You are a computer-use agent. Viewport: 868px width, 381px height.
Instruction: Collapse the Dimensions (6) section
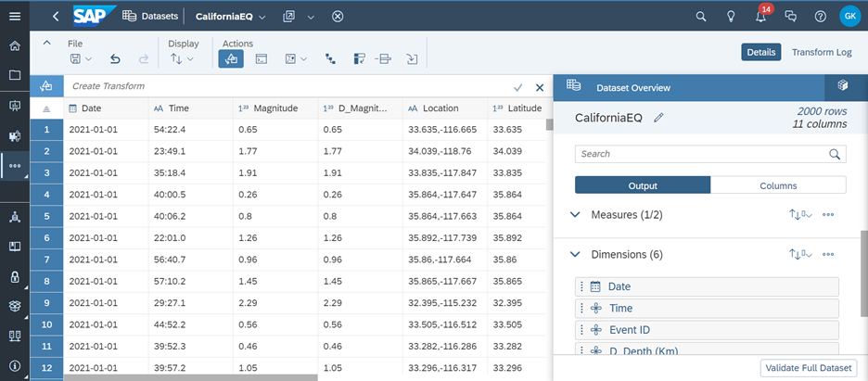[575, 254]
